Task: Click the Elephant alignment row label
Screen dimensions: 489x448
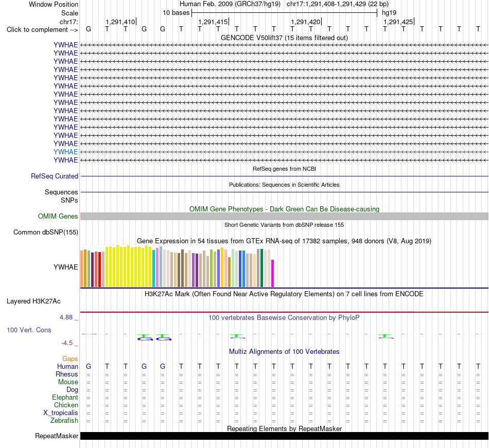Action: tap(65, 397)
